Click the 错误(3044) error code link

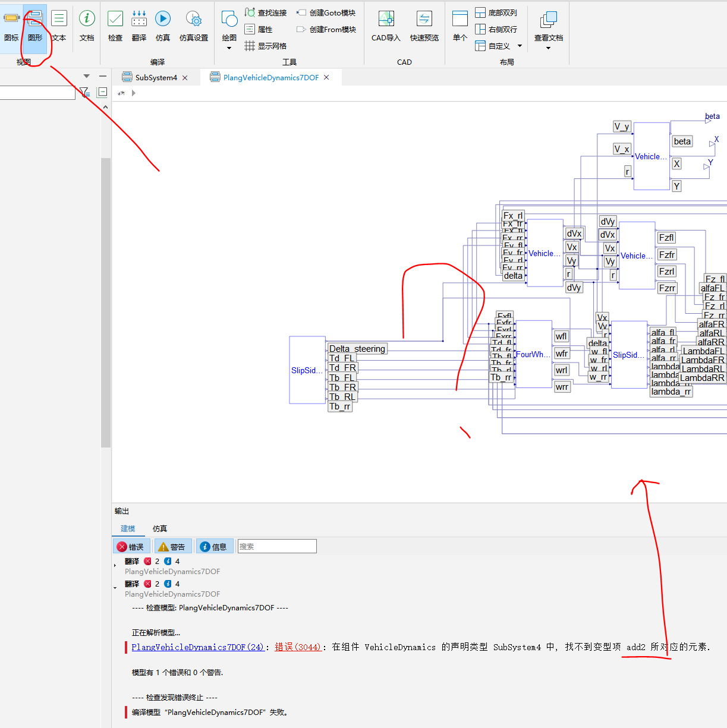coord(298,647)
